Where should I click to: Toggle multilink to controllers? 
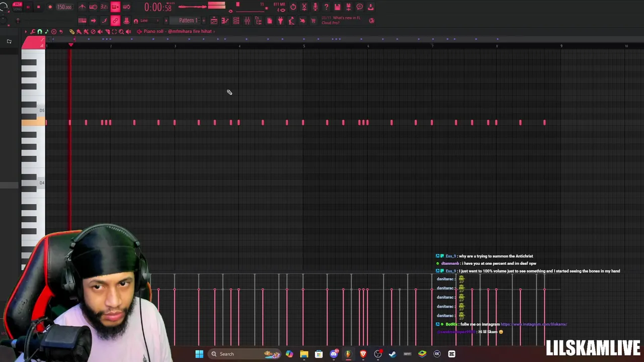point(126,21)
